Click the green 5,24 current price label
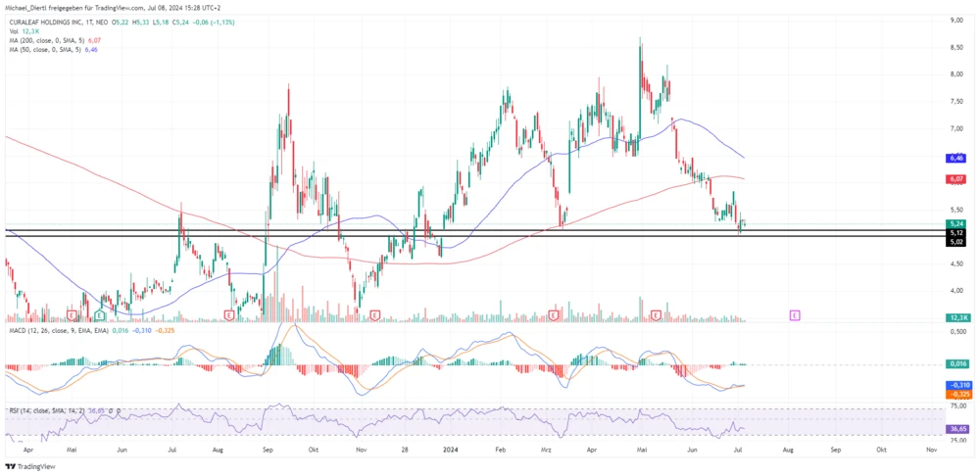The width and height of the screenshot is (980, 476). click(956, 223)
